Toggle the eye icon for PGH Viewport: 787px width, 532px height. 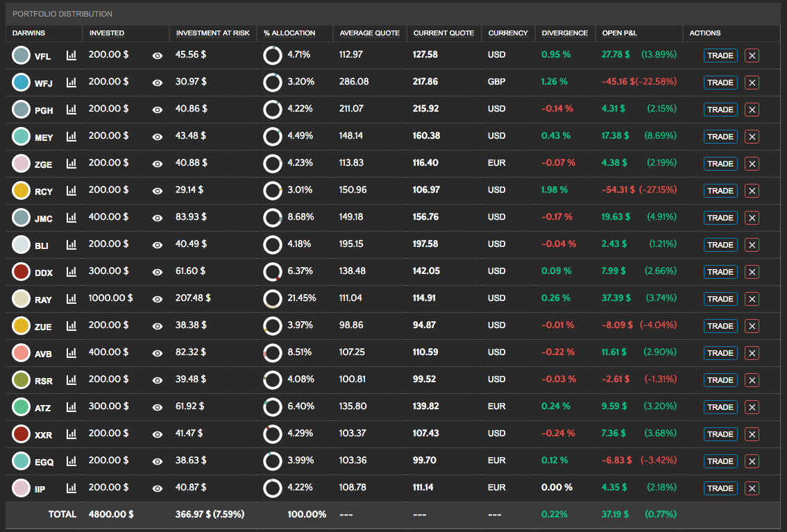pyautogui.click(x=158, y=110)
